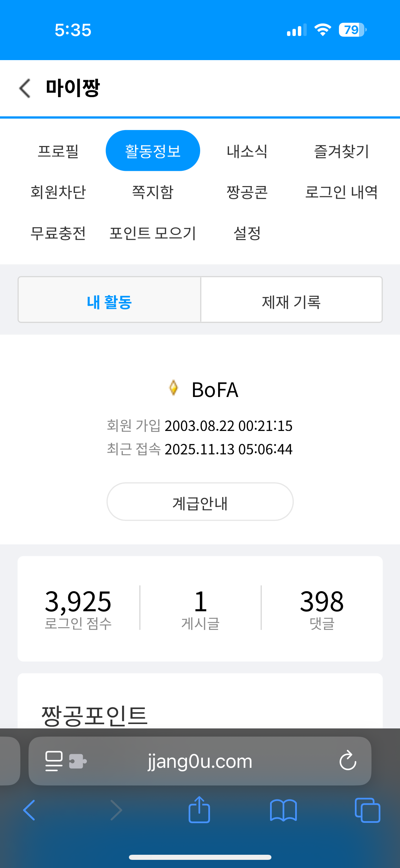
Task: Switch to the 프로필 tab
Action: point(58,151)
